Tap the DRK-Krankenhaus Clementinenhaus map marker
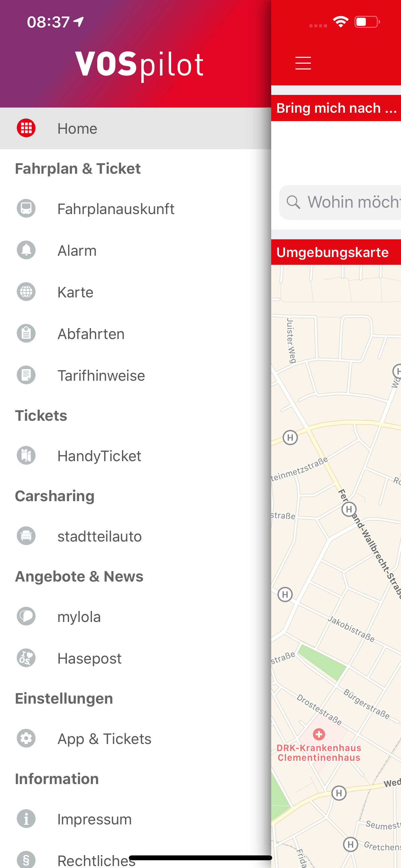The image size is (401, 868). coord(319,734)
